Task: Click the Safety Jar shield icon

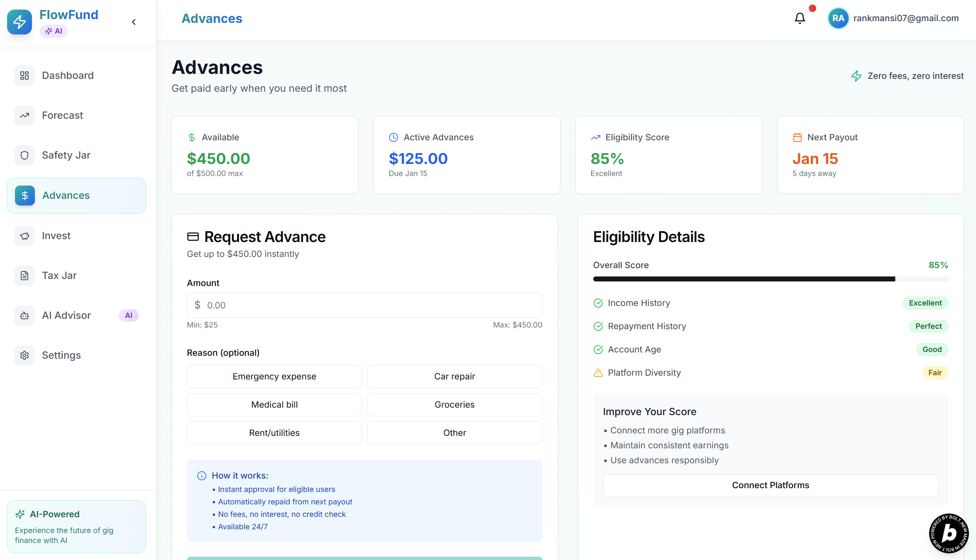Action: click(24, 155)
